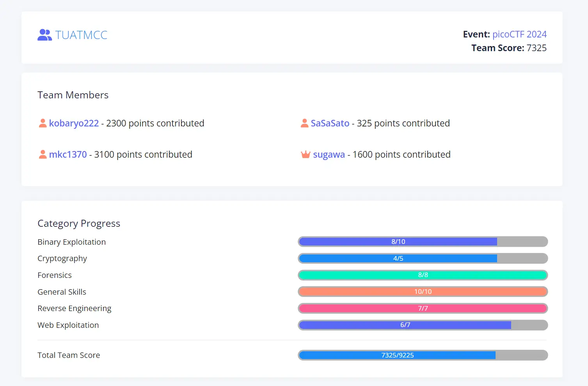588x386 pixels.
Task: Click the Web Exploitation 6/7 progress bar
Action: point(423,325)
